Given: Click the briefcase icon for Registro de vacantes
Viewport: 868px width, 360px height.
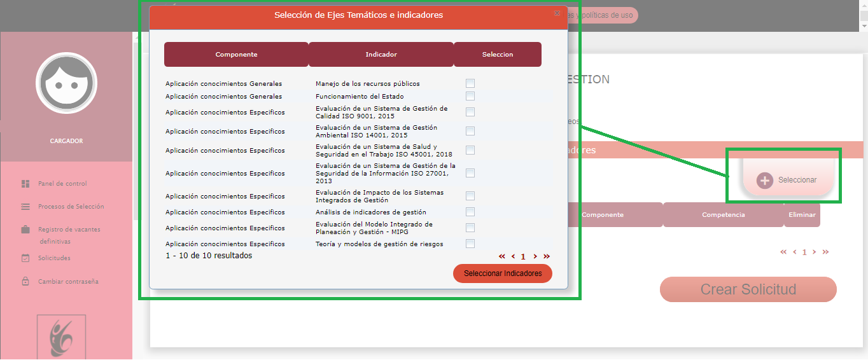Looking at the screenshot, I should tap(25, 230).
